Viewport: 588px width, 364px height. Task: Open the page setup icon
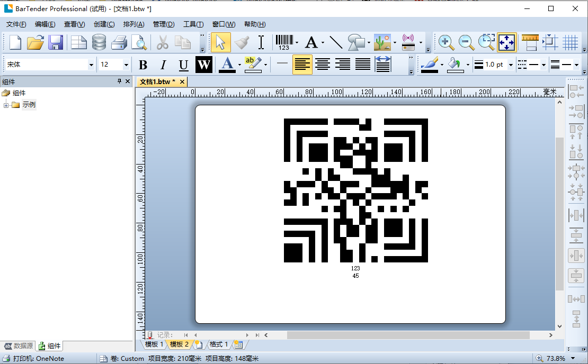pyautogui.click(x=79, y=42)
